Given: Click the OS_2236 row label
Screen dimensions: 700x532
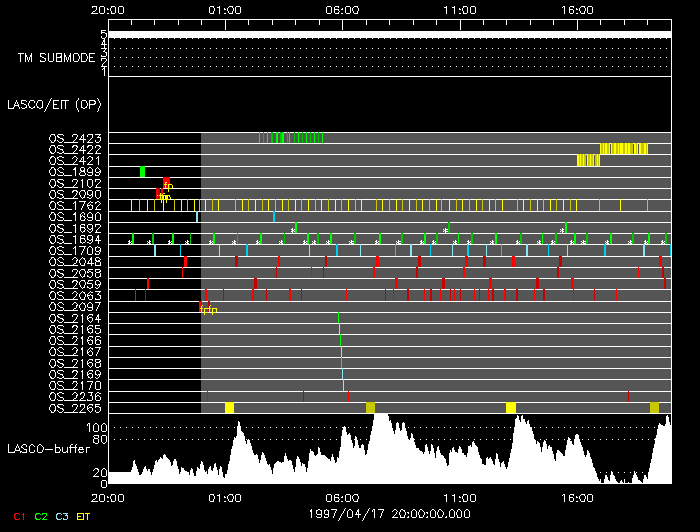Looking at the screenshot, I should (74, 397).
